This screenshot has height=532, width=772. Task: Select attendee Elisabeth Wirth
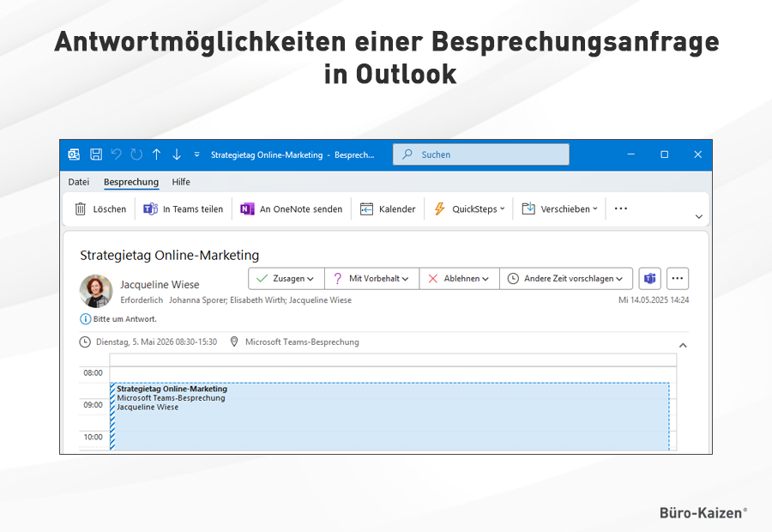click(257, 300)
